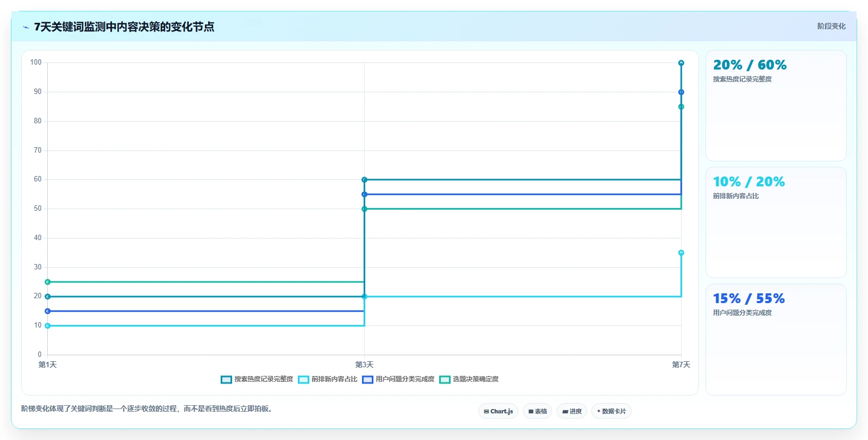Click 搜索热度记录完整度 data point at 第7天 (100)
Screen dimensions: 868x440
coord(681,63)
